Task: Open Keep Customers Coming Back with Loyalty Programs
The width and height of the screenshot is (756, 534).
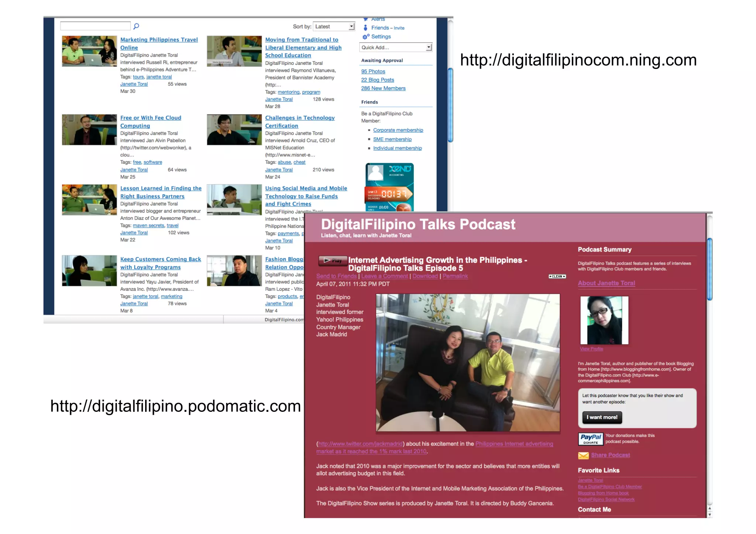Action: click(161, 263)
